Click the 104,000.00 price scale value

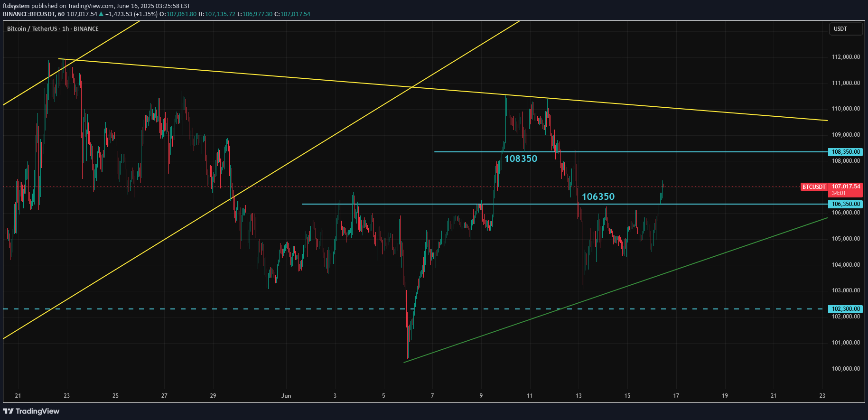(x=846, y=265)
